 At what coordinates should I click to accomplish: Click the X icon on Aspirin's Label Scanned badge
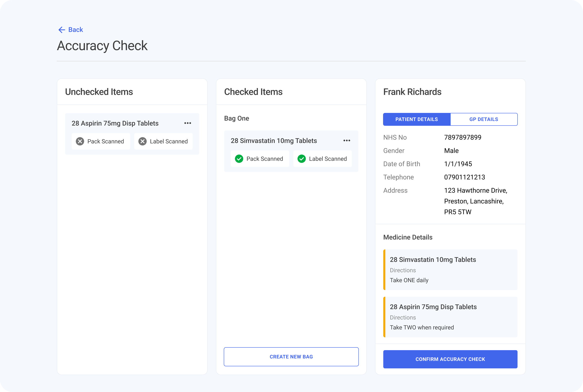tap(142, 141)
